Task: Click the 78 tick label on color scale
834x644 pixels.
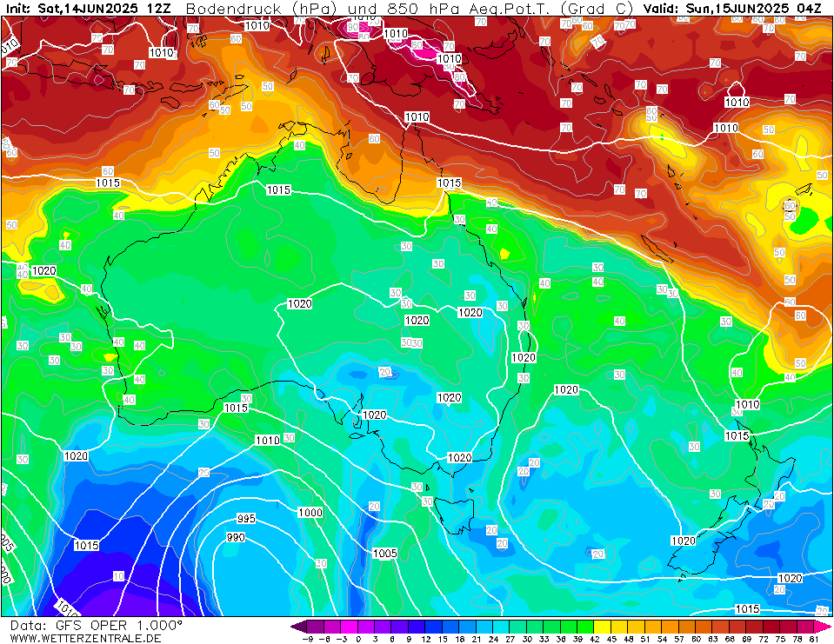Action: coord(797,639)
